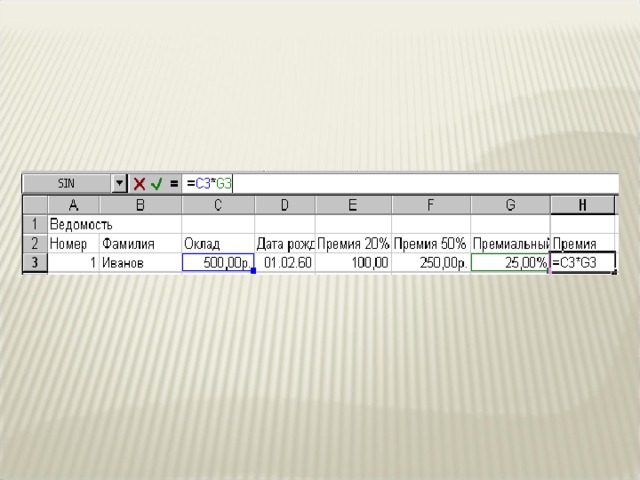Accept the formula with green checkmark
The width and height of the screenshot is (640, 480).
156,184
